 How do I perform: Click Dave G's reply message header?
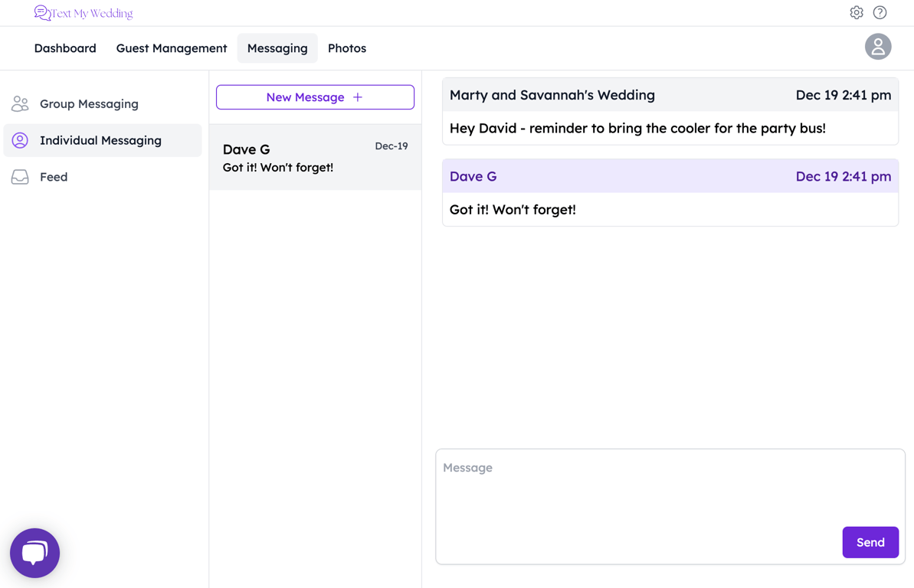[x=670, y=176]
